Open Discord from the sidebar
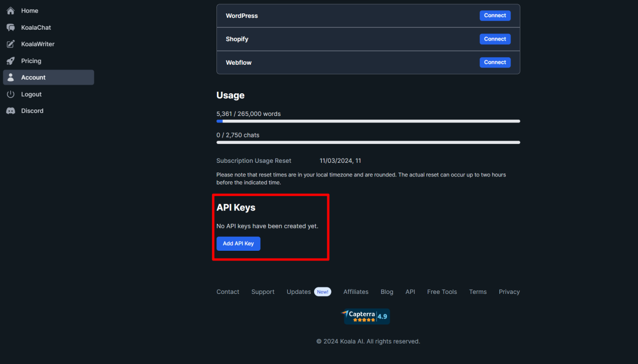The height and width of the screenshot is (364, 638). click(x=32, y=111)
